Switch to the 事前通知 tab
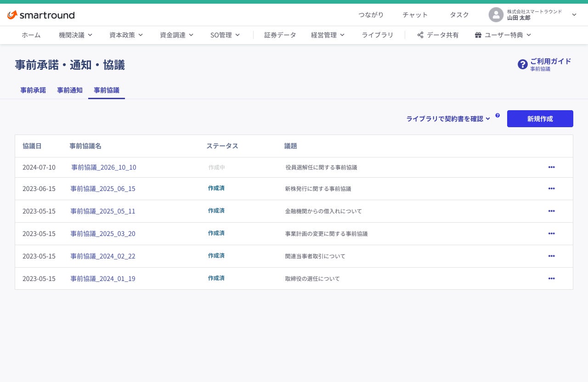The width and height of the screenshot is (588, 382). click(70, 90)
